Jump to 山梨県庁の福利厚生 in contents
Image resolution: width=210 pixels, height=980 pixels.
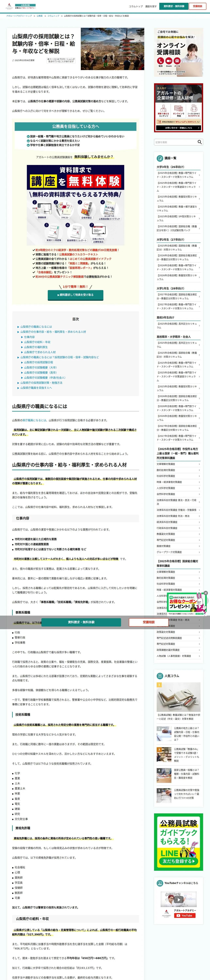click(x=36, y=347)
